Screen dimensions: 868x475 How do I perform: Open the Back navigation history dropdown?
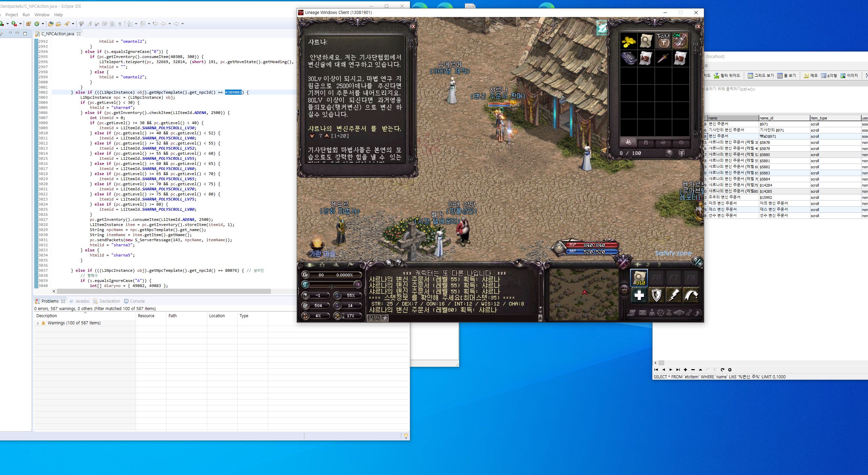coord(170,24)
